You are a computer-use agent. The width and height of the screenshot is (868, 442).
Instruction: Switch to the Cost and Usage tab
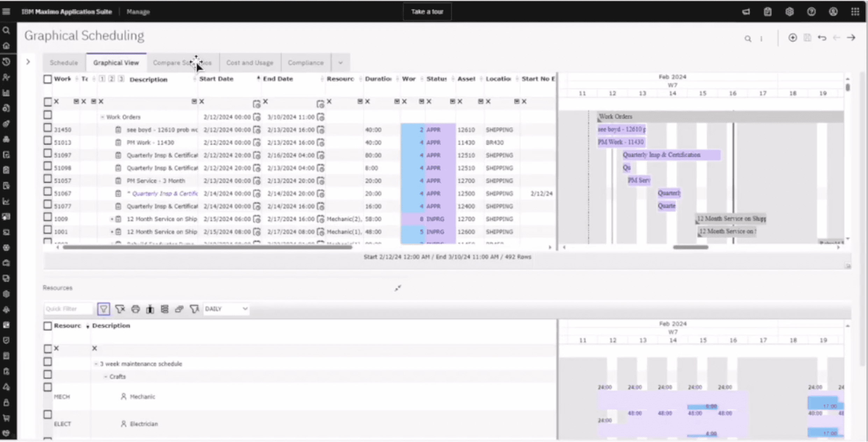250,63
